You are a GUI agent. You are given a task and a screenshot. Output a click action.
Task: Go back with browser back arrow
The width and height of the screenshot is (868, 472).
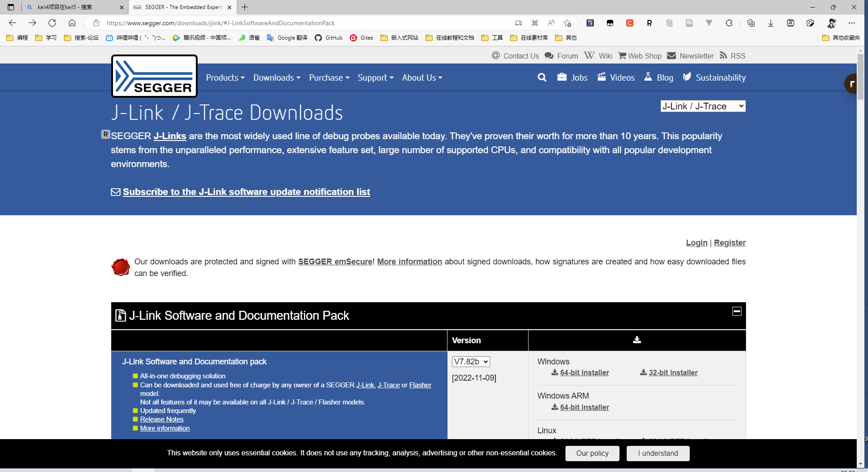pyautogui.click(x=13, y=23)
